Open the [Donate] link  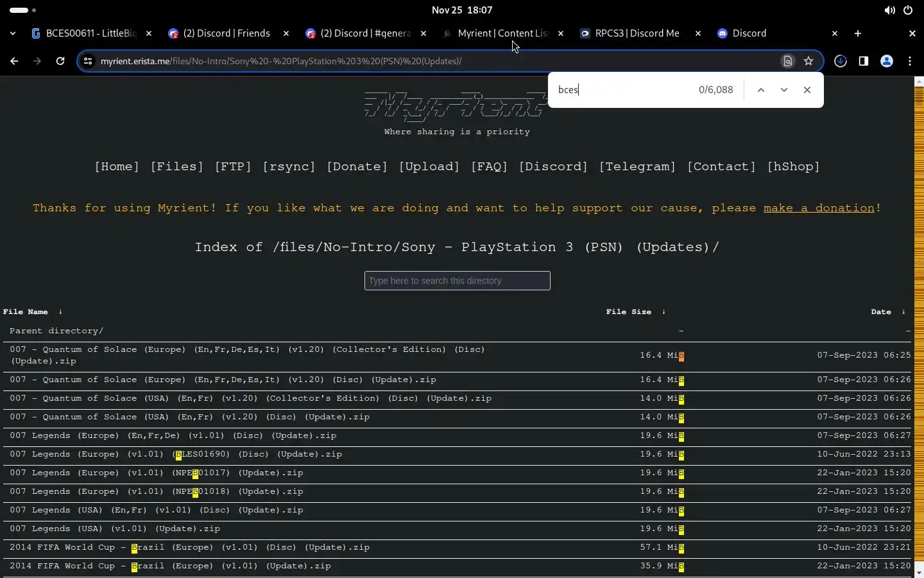click(x=357, y=166)
